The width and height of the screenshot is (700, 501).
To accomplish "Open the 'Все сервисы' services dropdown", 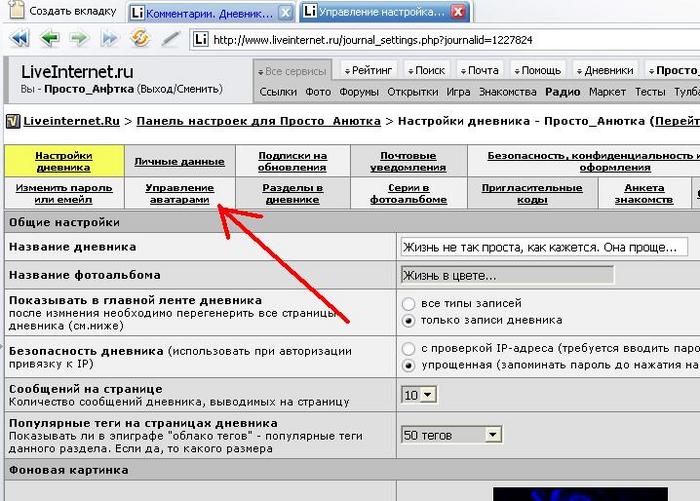I will pyautogui.click(x=296, y=71).
